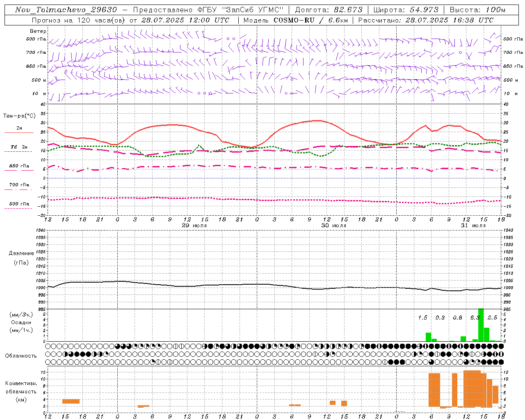
Task: Click the '(мм/1ч.)' unit label
Action: pyautogui.click(x=21, y=330)
